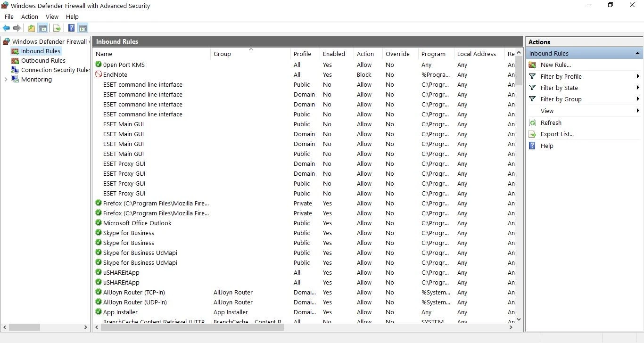The height and width of the screenshot is (343, 644).
Task: Click green check icon of AllJoyn Router (TCP-In)
Action: [99, 292]
